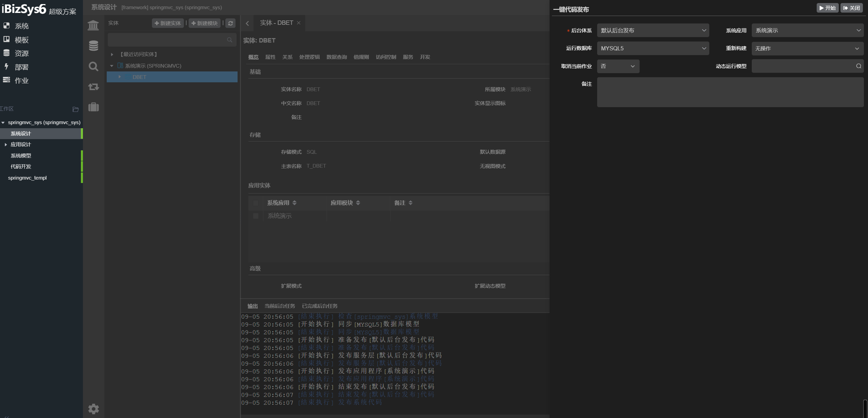Switch to the 关系 tab
This screenshot has height=418, width=868.
(287, 57)
